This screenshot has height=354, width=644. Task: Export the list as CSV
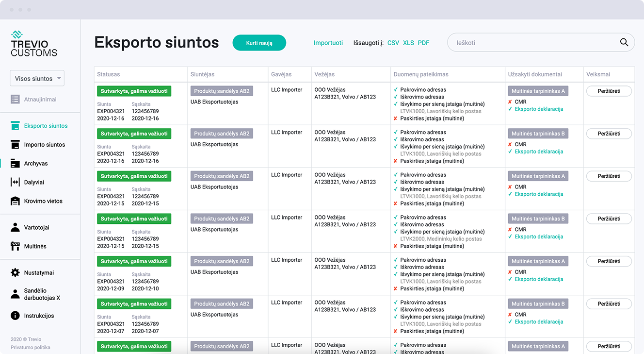(393, 43)
